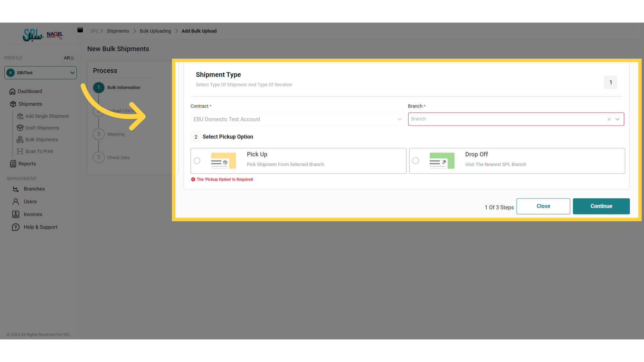644x362 pixels.
Task: Click the Scan To Print icon
Action: tap(20, 152)
